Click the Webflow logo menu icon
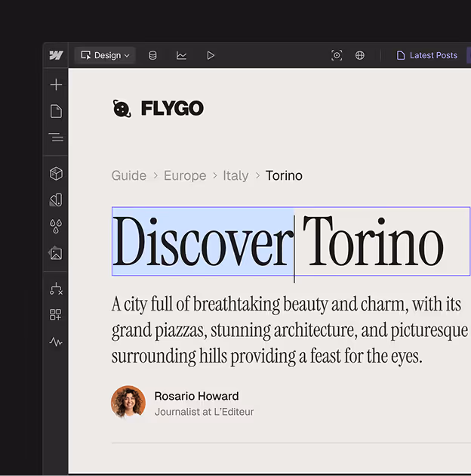The image size is (471, 476). coord(56,55)
